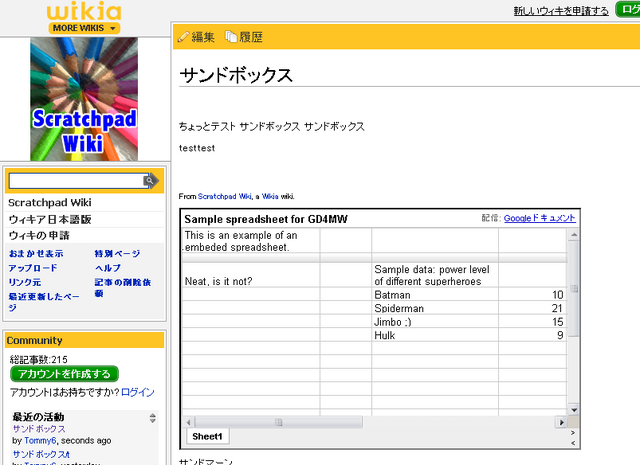Click the spreadsheet horizontal scrollbar thumb
The height and width of the screenshot is (465, 640).
click(x=278, y=422)
